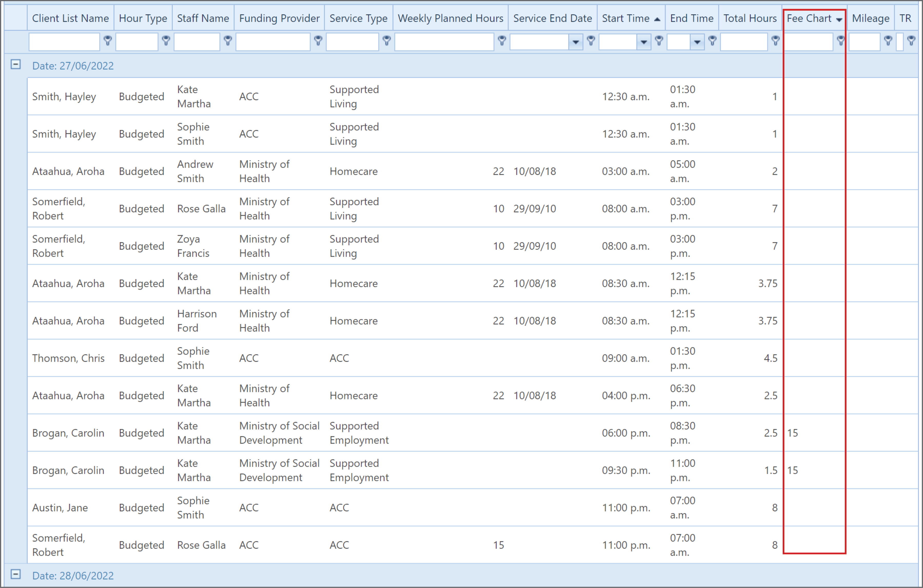This screenshot has height=588, width=923.
Task: Sort by Hour Type column header
Action: point(143,18)
